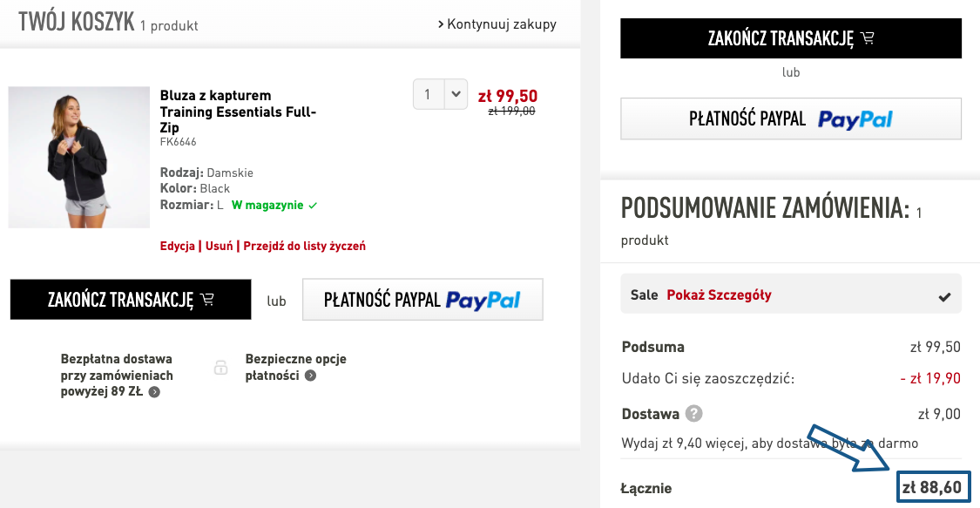Viewport: 980px width, 508px height.
Task: Click the delivery info question mark icon
Action: pos(694,414)
